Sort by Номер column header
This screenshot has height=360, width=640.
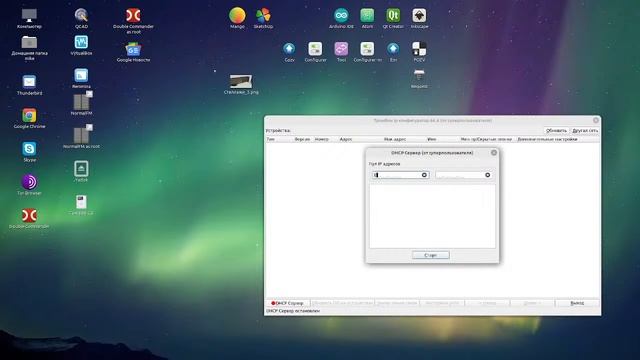click(322, 139)
